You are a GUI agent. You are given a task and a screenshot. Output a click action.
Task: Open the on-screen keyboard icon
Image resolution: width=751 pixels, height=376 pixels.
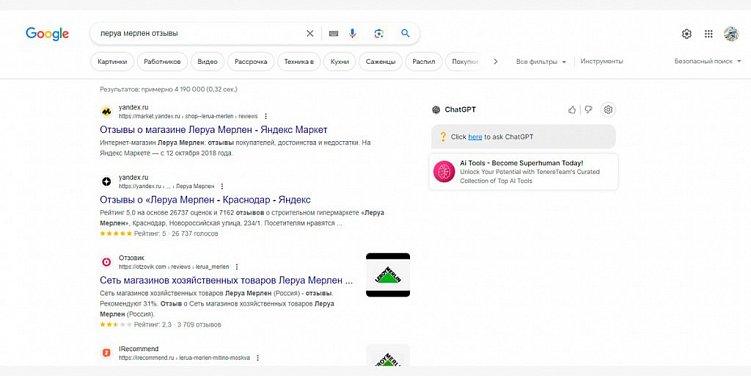click(334, 34)
